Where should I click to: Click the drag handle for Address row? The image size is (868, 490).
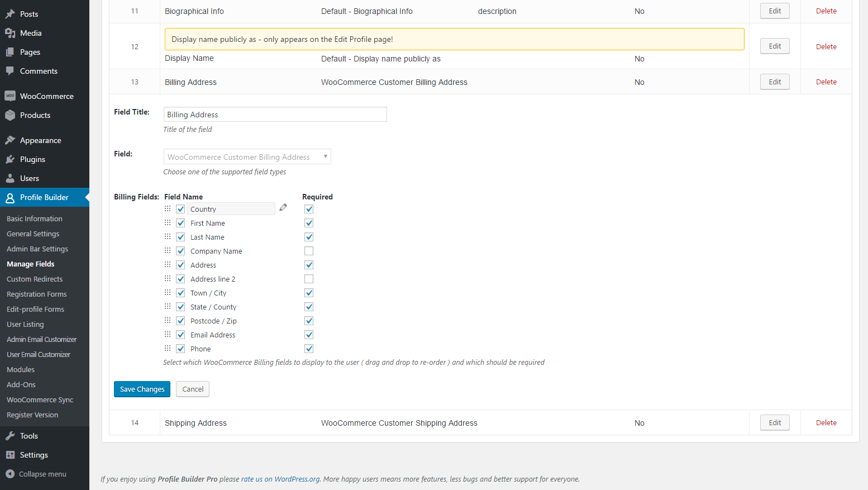(168, 264)
